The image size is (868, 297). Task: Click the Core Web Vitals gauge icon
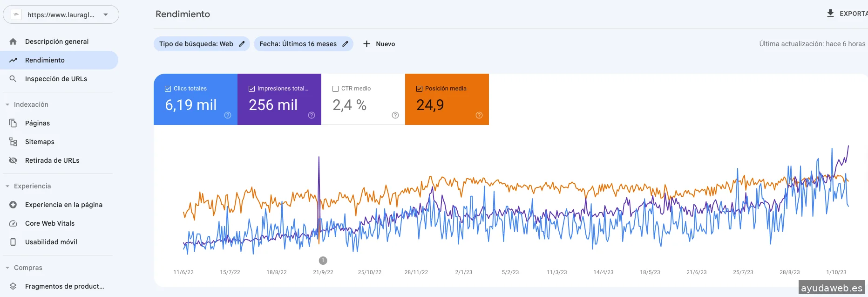[x=13, y=223]
